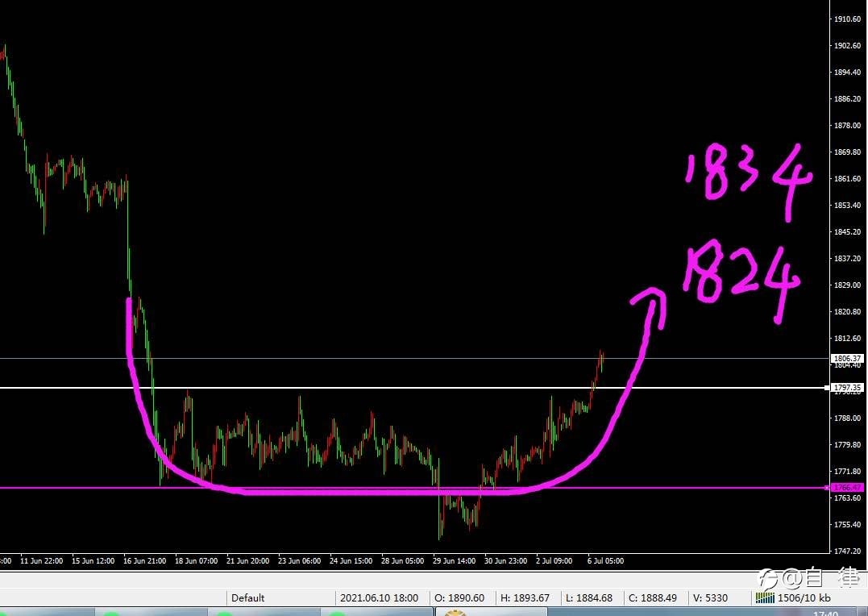Click the 1861.60 price scale label

848,178
